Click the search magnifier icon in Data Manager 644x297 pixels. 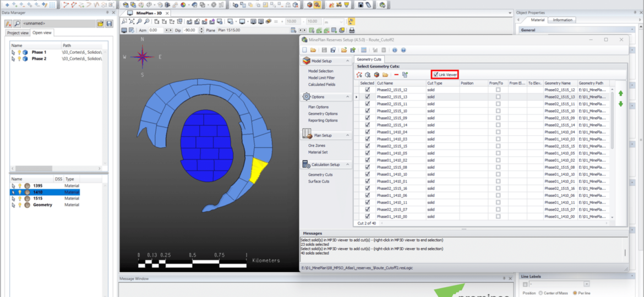coord(18,24)
